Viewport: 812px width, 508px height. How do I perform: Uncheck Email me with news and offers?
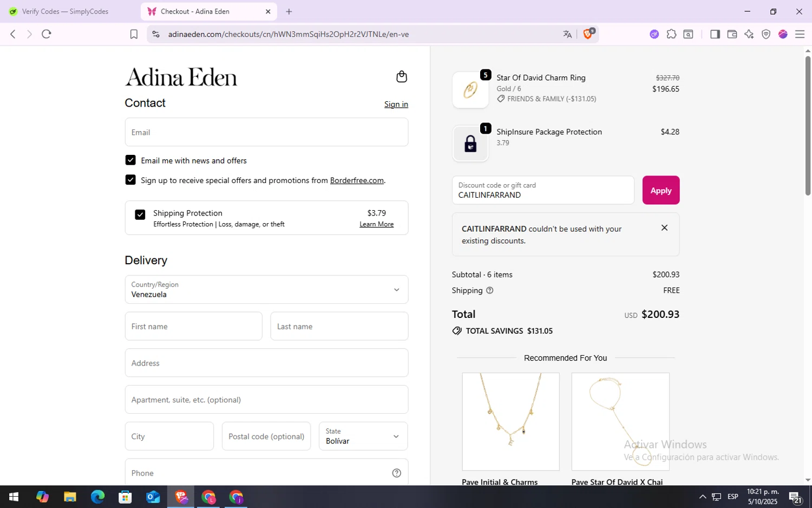point(130,160)
